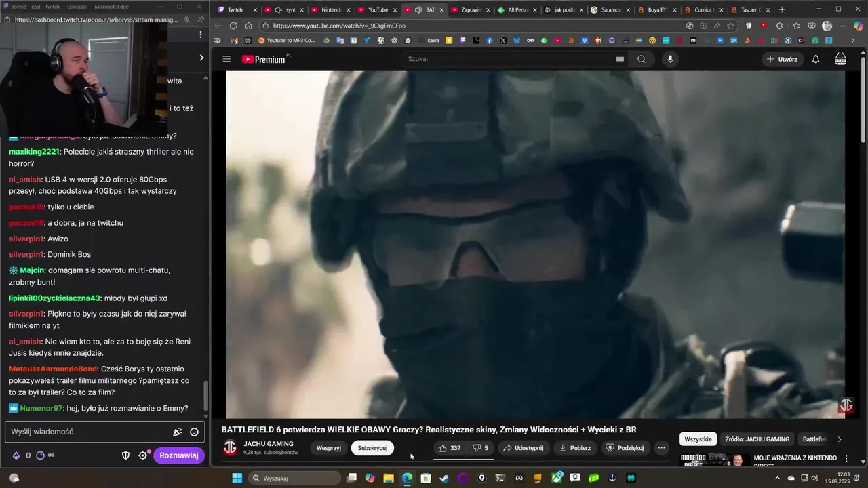This screenshot has height=488, width=868.
Task: Click the taskbar Wyszukaj search box
Action: coord(294,478)
